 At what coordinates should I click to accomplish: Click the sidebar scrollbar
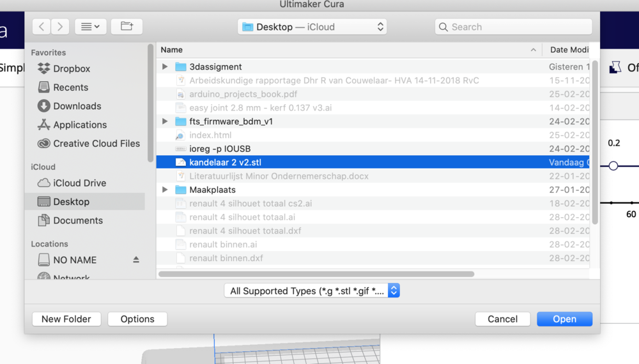point(150,103)
